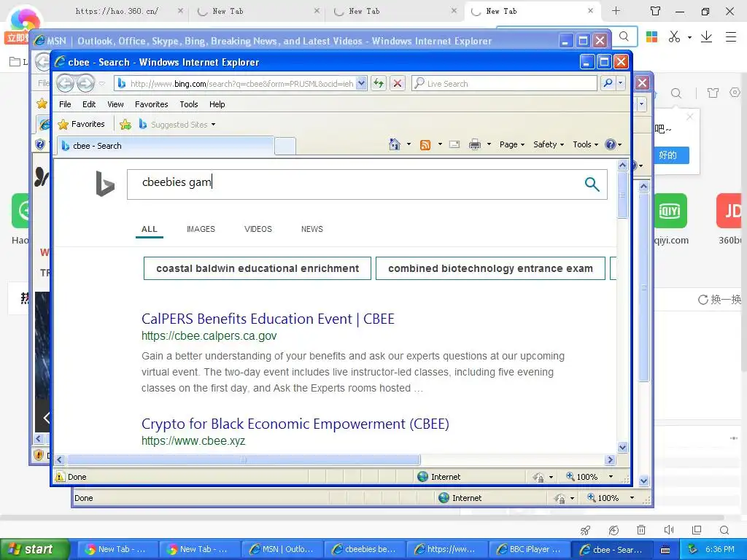This screenshot has width=747, height=560.
Task: Open the Live Search provider dropdown
Action: tap(620, 83)
